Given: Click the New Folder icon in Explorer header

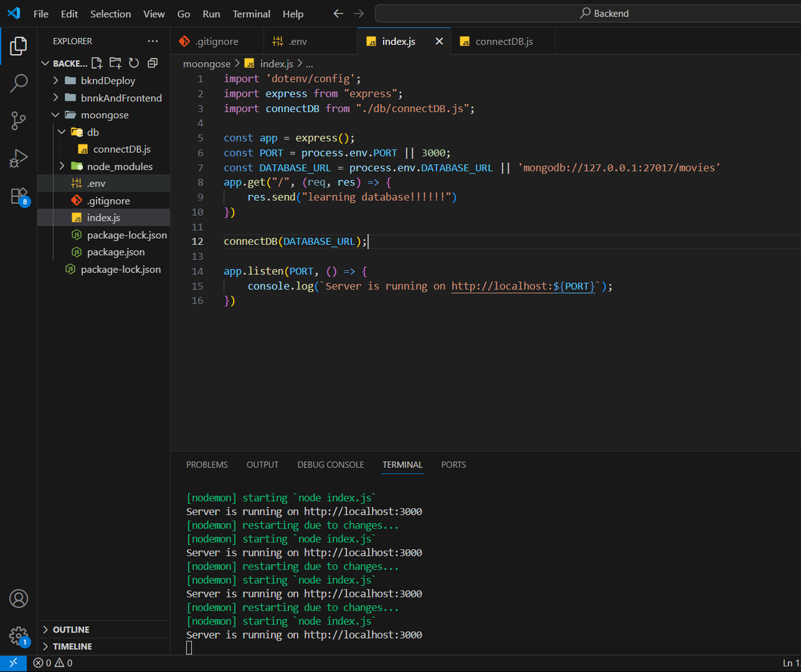Looking at the screenshot, I should click(115, 63).
